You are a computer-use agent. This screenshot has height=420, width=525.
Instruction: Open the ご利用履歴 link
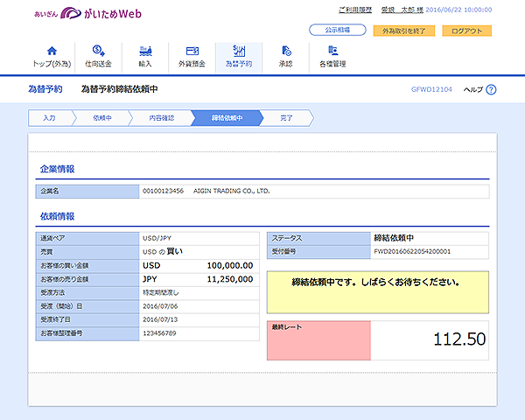point(355,10)
